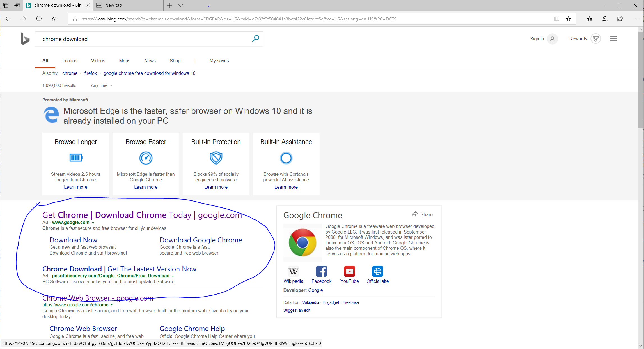
Task: Open the 'Any time' filter dropdown
Action: pyautogui.click(x=101, y=85)
